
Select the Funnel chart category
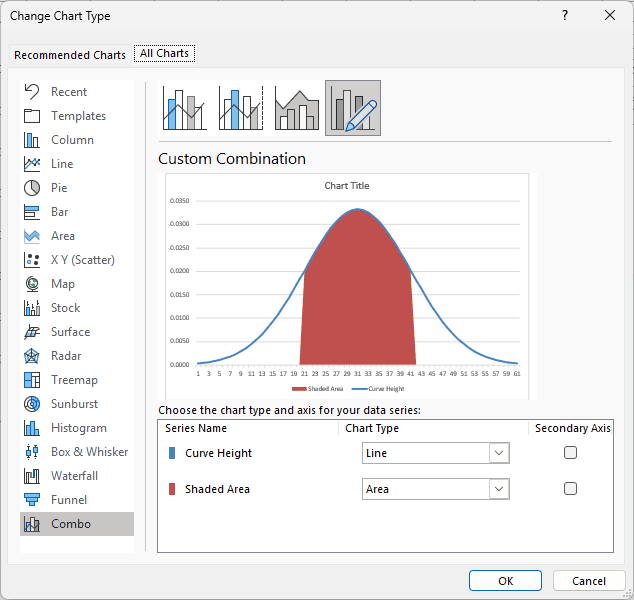tap(77, 500)
